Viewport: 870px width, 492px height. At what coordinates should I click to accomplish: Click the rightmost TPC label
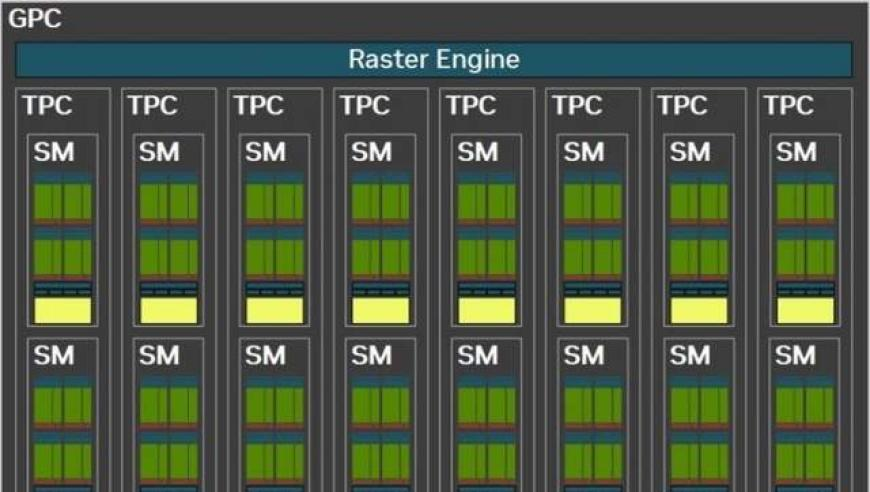(x=788, y=105)
